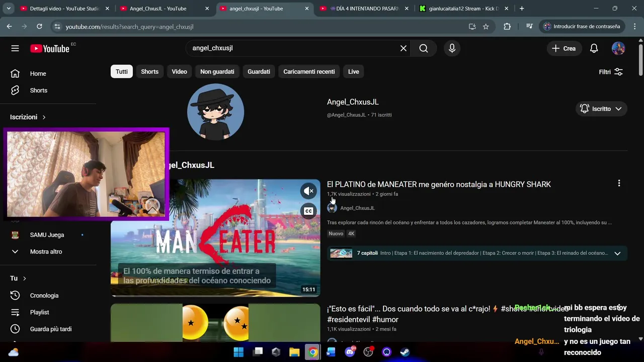The width and height of the screenshot is (644, 362).
Task: Open account avatar menu
Action: (x=618, y=48)
